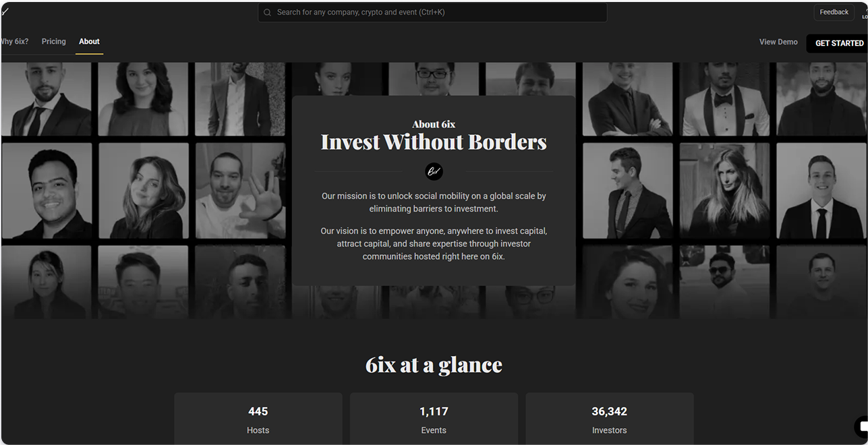Viewport: 868px width, 445px height.
Task: Click the 1,117 Events stat card
Action: point(434,419)
